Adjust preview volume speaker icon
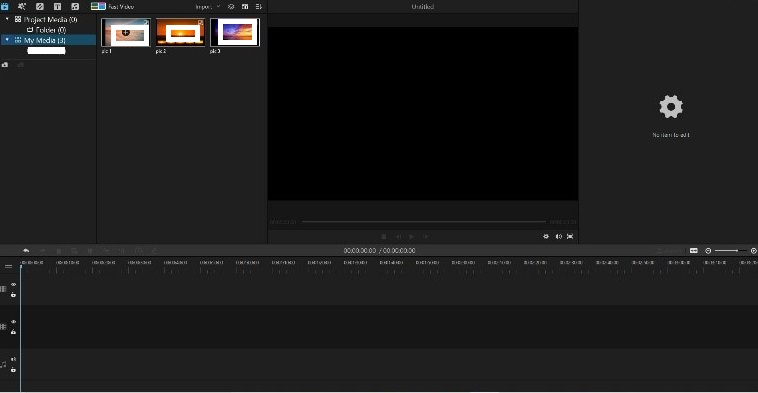 558,236
